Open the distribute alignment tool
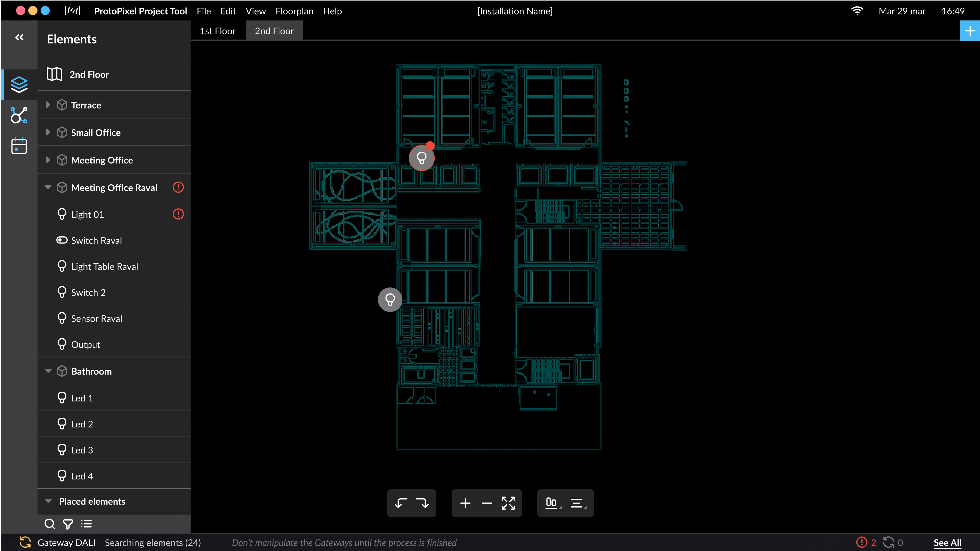980x551 pixels. 578,503
